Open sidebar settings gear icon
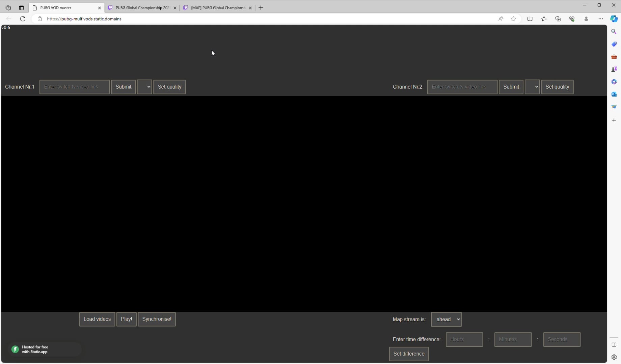Screen dimensions: 621x364 (614, 357)
